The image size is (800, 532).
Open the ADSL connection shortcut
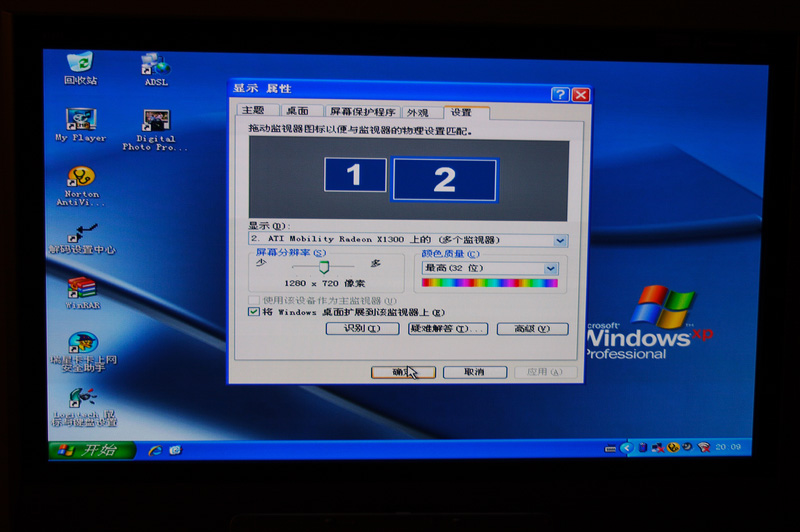point(155,66)
